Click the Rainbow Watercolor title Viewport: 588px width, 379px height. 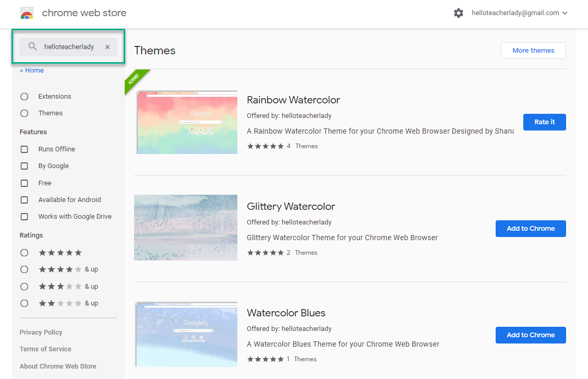[x=293, y=100]
